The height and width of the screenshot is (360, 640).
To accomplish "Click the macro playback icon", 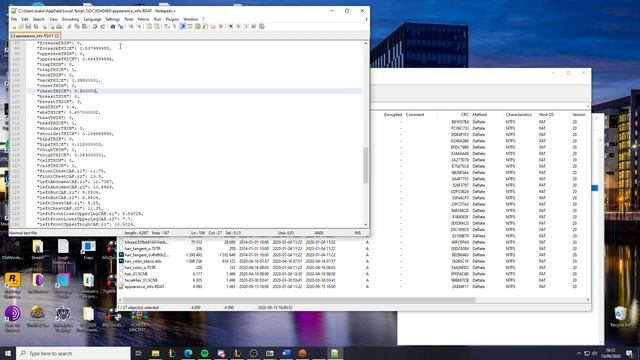I will point(246,27).
